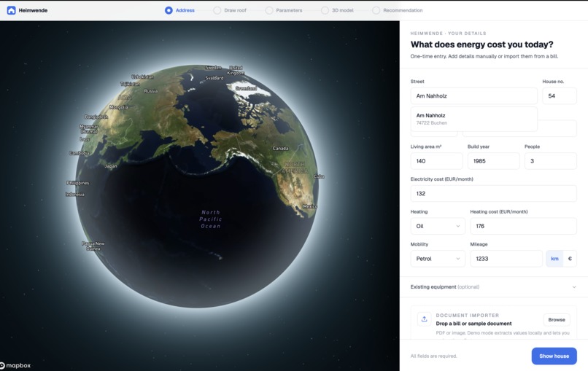This screenshot has width=588, height=371.
Task: Click the Mileage input field
Action: [x=506, y=259]
